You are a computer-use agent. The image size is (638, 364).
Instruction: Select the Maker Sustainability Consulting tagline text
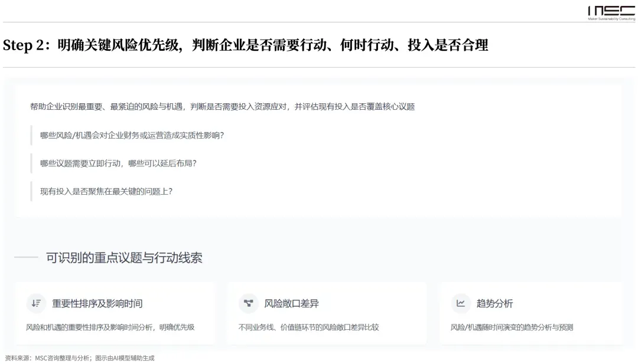611,19
